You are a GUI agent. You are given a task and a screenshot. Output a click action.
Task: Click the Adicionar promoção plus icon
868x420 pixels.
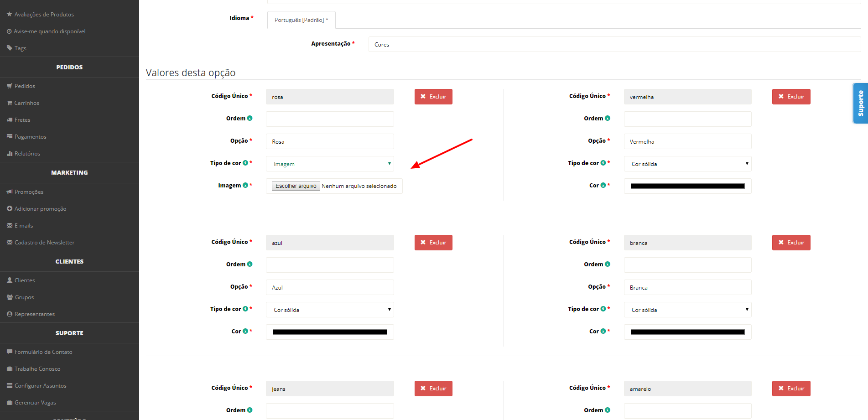click(x=10, y=208)
